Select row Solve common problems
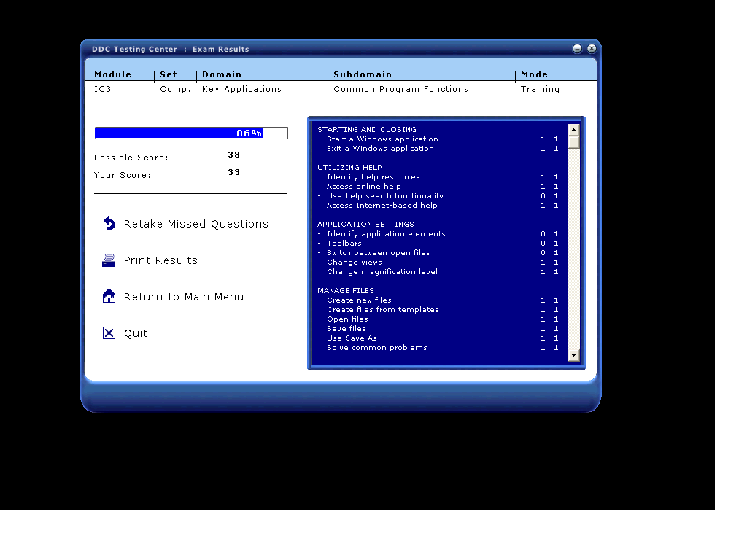Screen dimensions: 747x560 [x=438, y=348]
